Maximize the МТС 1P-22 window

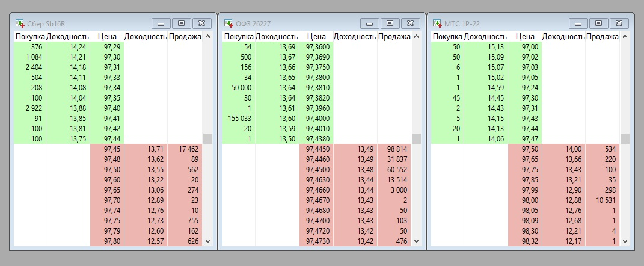(599, 23)
